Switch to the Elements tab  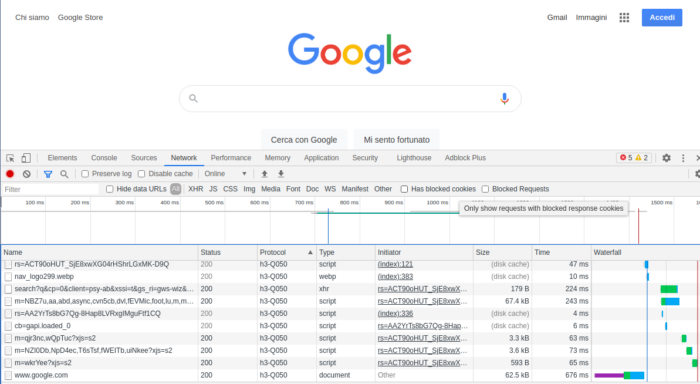62,158
